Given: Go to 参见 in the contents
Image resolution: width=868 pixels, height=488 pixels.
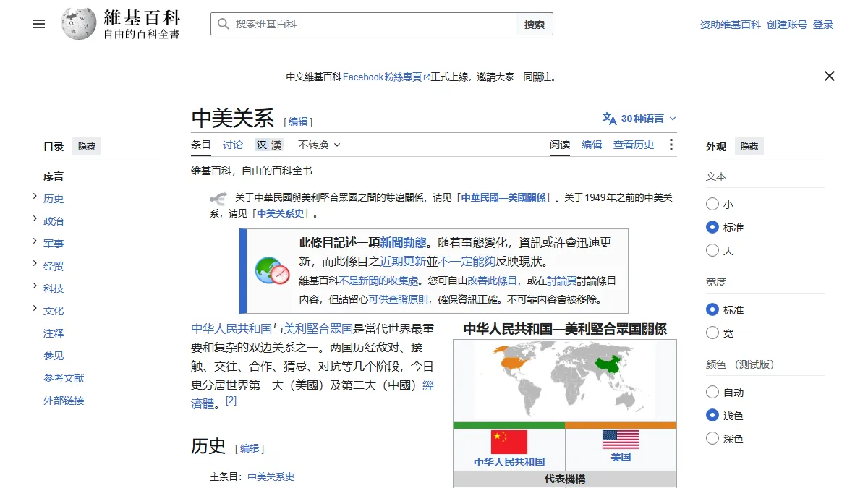Looking at the screenshot, I should pos(54,355).
